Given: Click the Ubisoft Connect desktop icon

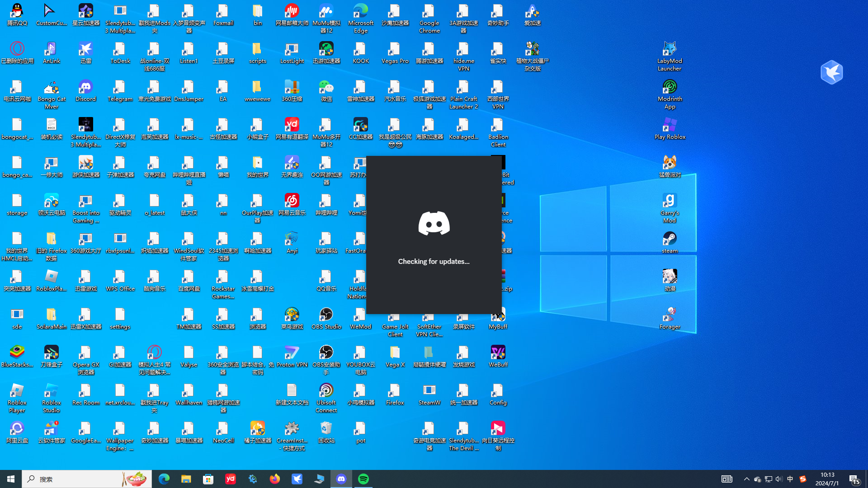Looking at the screenshot, I should 326,398.
